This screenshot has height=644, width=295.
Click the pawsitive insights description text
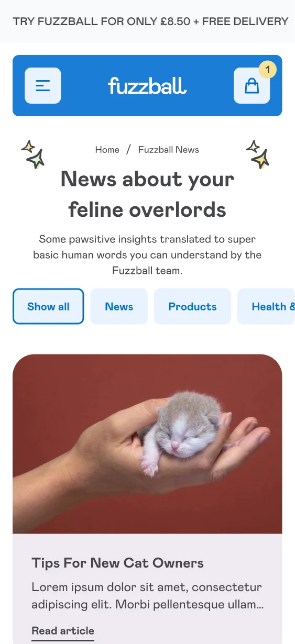pos(147,255)
